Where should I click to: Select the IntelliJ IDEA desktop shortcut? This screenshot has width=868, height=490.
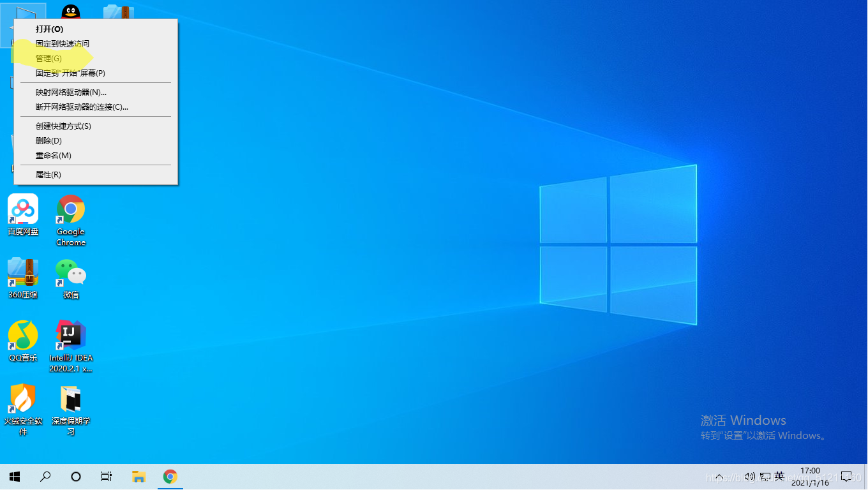click(x=71, y=346)
